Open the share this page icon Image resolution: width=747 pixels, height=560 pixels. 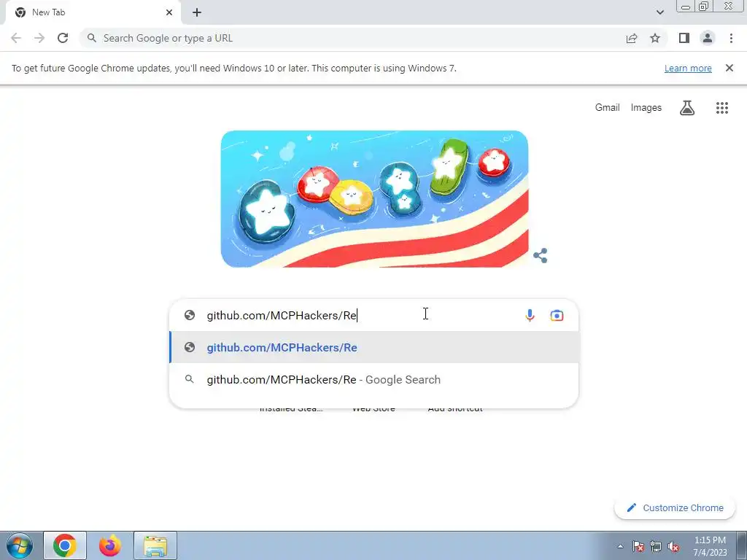[632, 38]
